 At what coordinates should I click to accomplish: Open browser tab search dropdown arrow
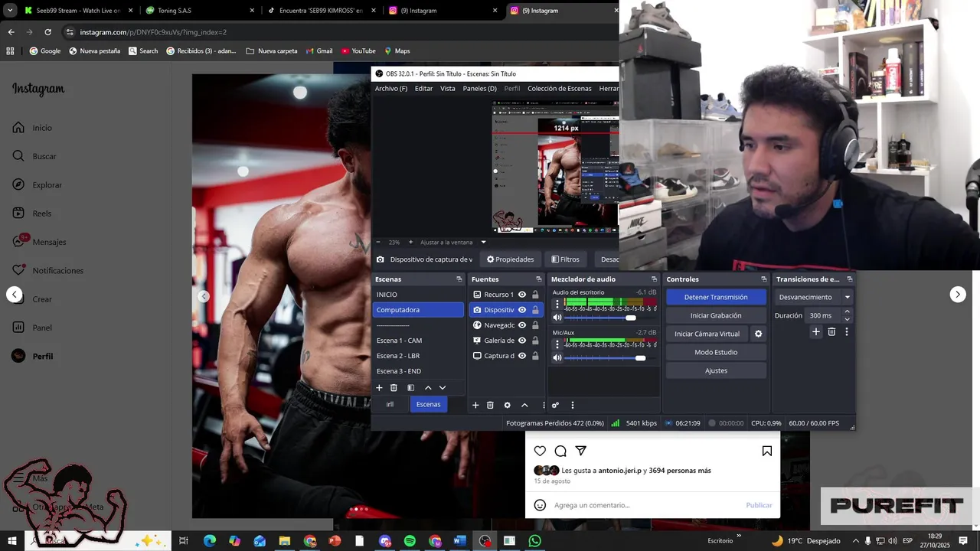11,11
